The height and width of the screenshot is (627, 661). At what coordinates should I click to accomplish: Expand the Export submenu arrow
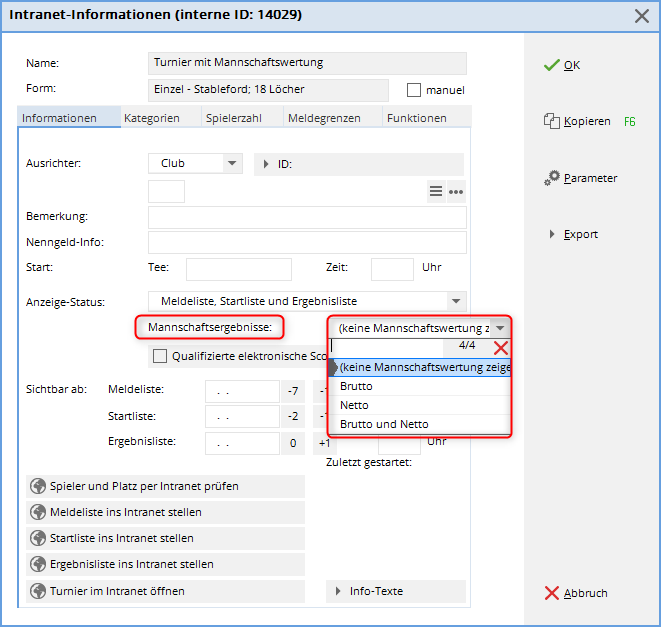click(552, 234)
